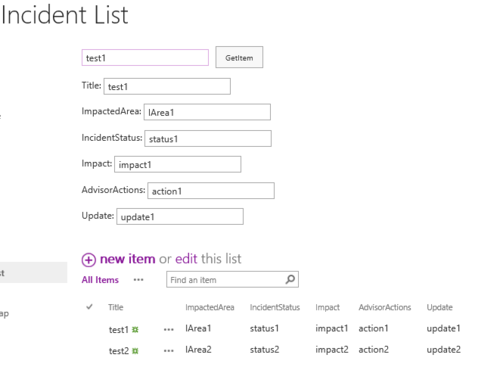Image resolution: width=500 pixels, height=367 pixels.
Task: Click the green new-item badge beside test2
Action: click(135, 351)
